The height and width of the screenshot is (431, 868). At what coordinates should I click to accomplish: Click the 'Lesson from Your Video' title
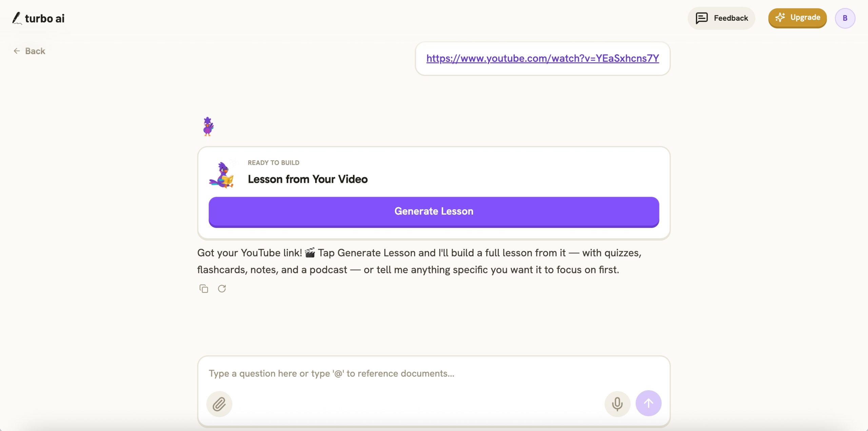308,179
